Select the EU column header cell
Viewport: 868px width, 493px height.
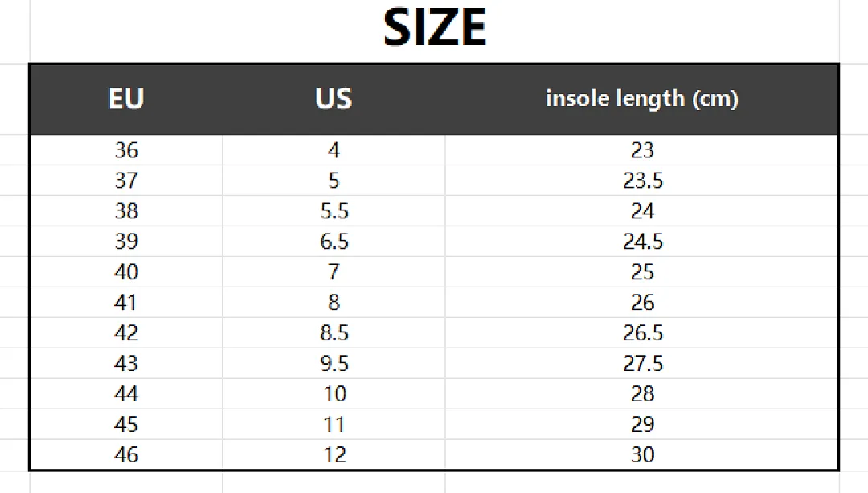(126, 99)
